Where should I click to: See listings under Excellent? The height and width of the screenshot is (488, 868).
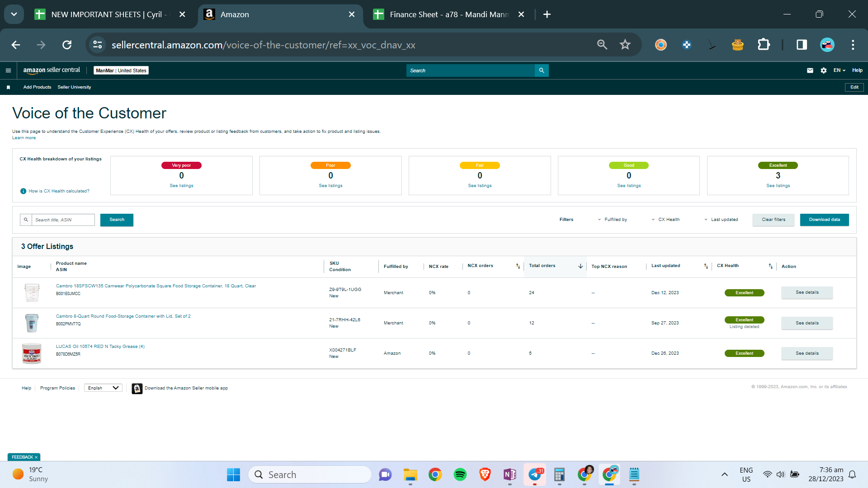pos(778,186)
